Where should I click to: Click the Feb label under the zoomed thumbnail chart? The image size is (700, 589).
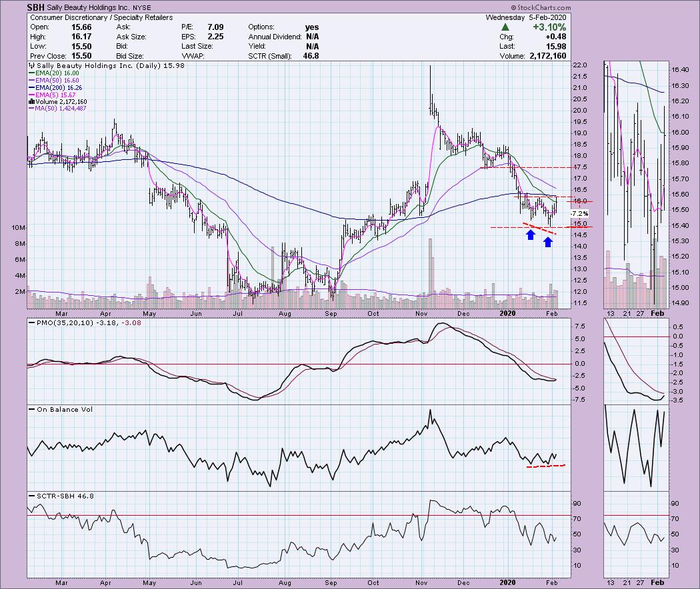[x=657, y=313]
